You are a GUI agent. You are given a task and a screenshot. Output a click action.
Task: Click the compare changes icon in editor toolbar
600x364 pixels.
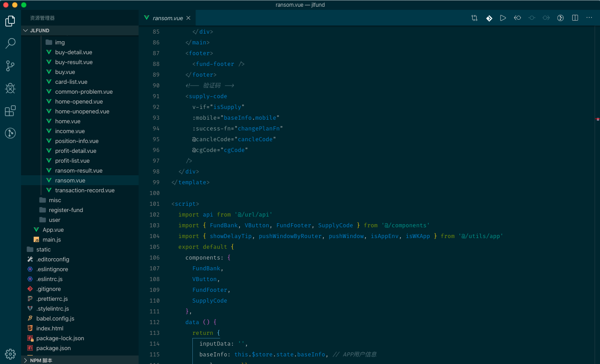474,18
